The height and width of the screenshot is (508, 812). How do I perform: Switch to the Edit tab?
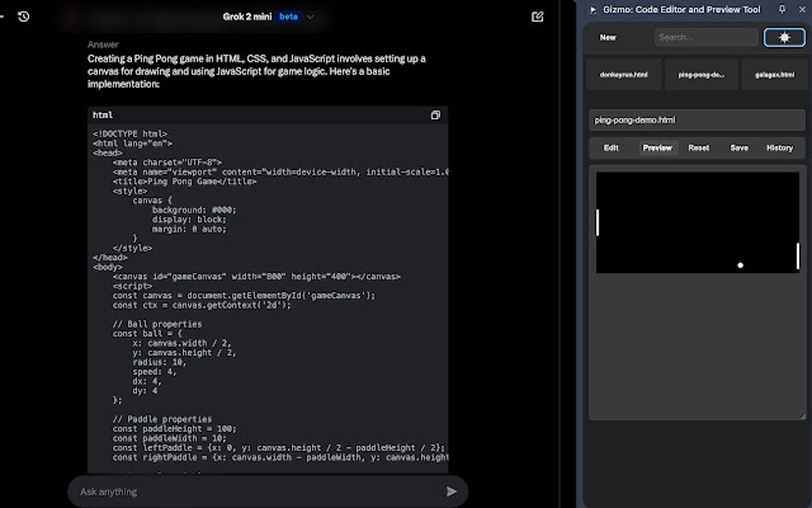click(x=611, y=147)
